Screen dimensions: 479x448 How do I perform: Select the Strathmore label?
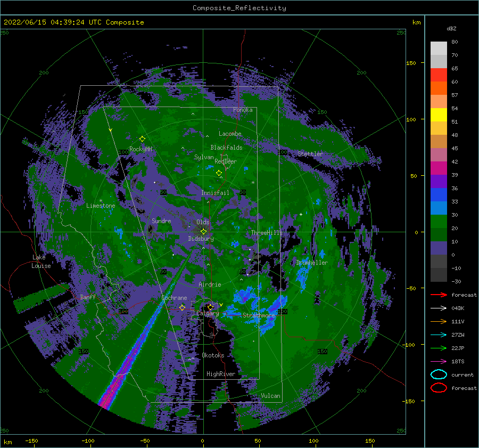(x=259, y=315)
